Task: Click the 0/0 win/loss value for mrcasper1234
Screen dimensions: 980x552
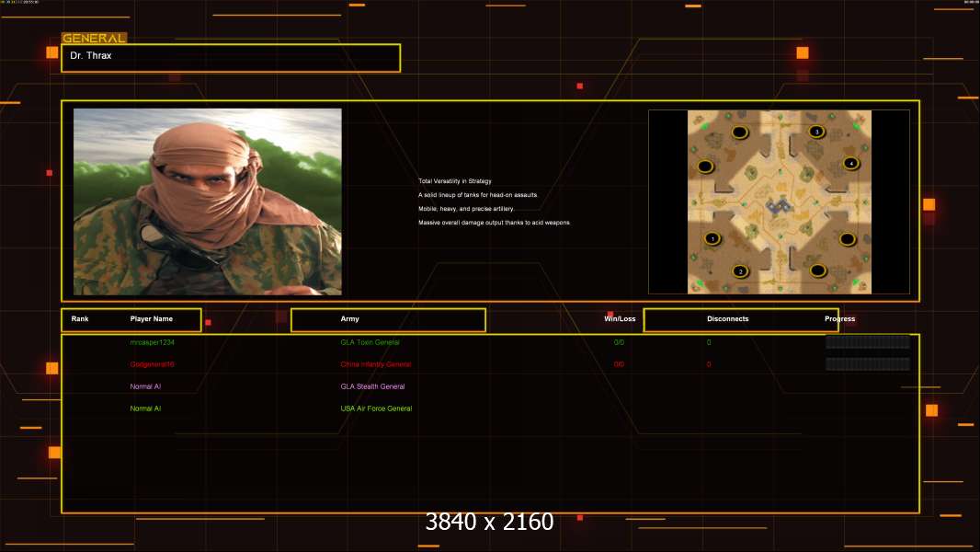Action: (619, 342)
